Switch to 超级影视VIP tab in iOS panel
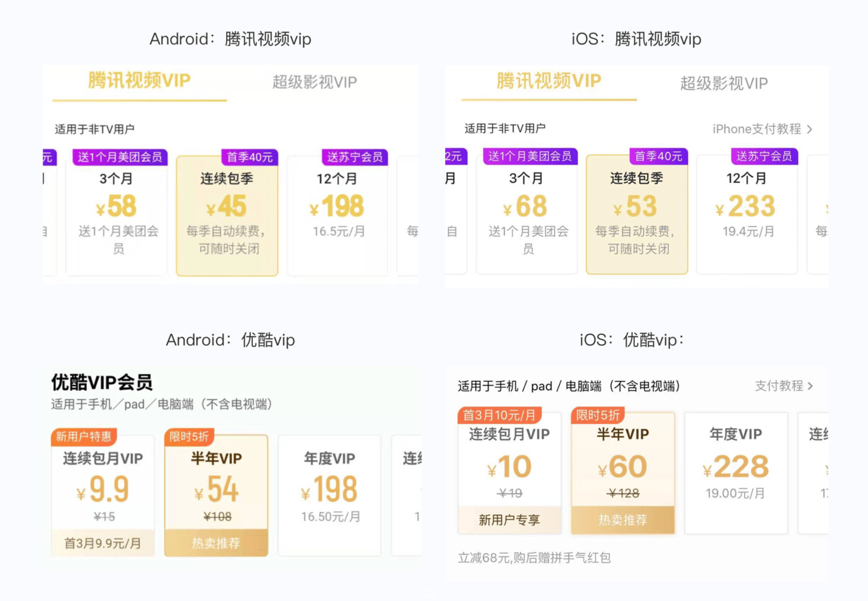The width and height of the screenshot is (868, 601). (724, 83)
